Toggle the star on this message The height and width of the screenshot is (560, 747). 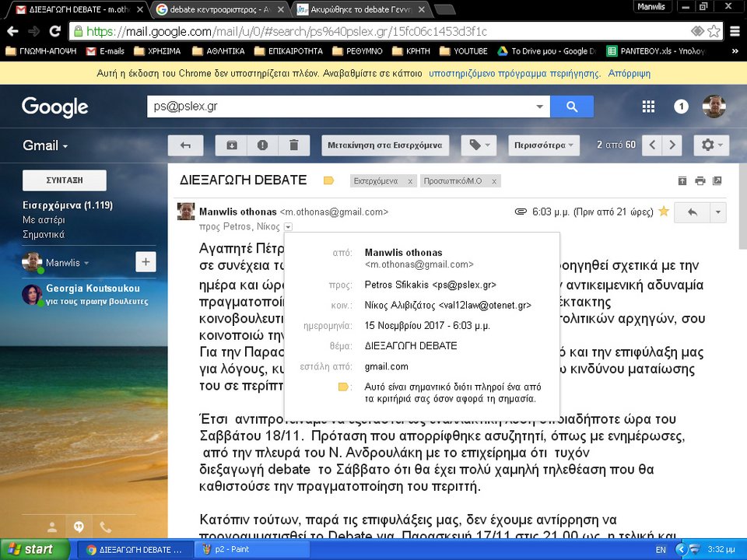664,211
